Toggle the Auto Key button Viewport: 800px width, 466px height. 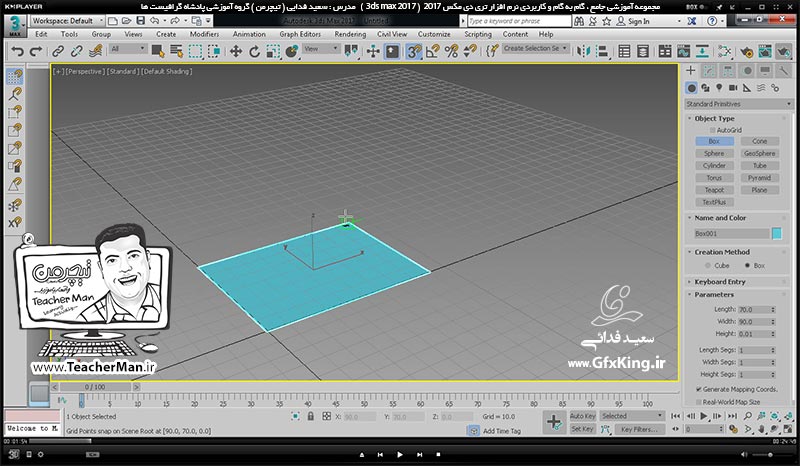[583, 416]
